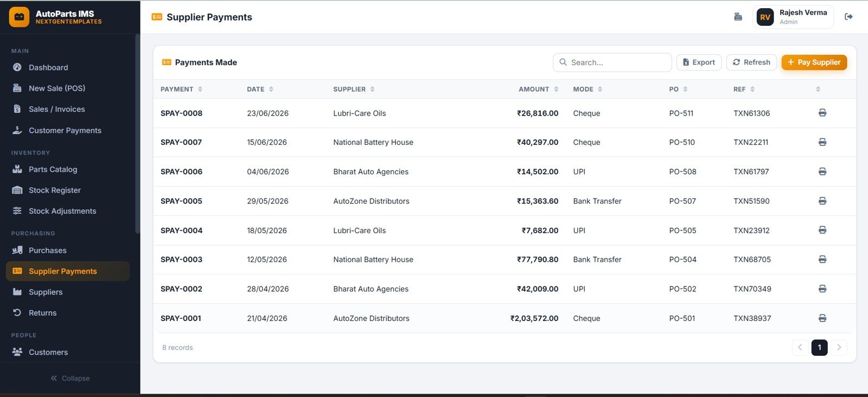Image resolution: width=868 pixels, height=397 pixels.
Task: Open Stock Register menu item
Action: coord(68,190)
